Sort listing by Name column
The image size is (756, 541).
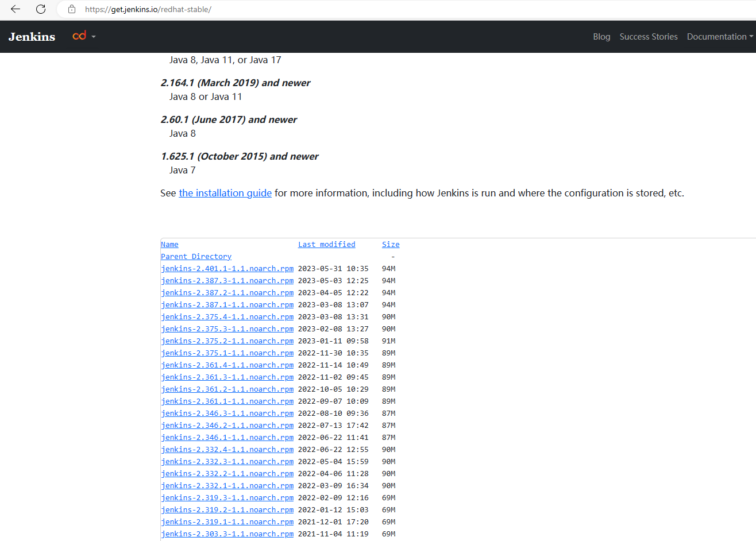169,245
